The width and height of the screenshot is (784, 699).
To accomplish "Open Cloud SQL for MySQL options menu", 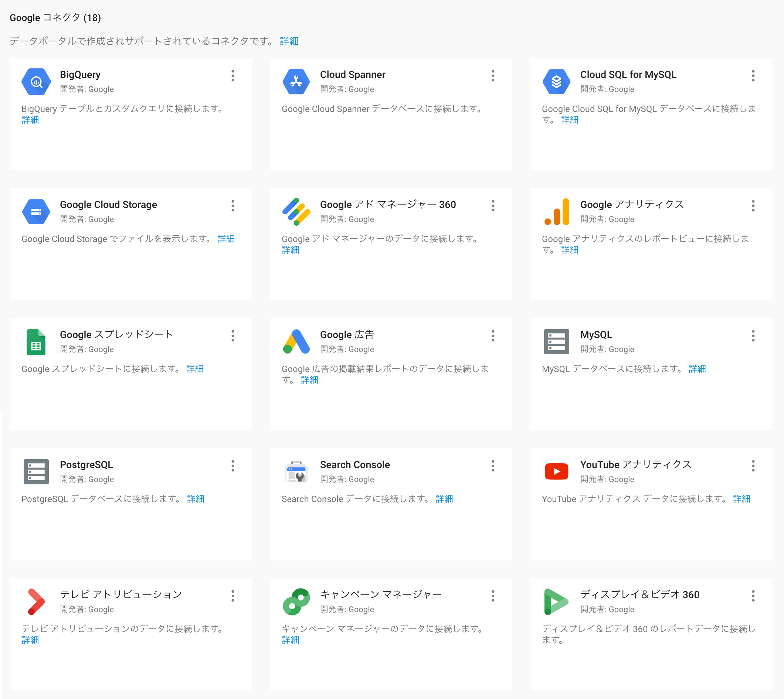I will [753, 76].
